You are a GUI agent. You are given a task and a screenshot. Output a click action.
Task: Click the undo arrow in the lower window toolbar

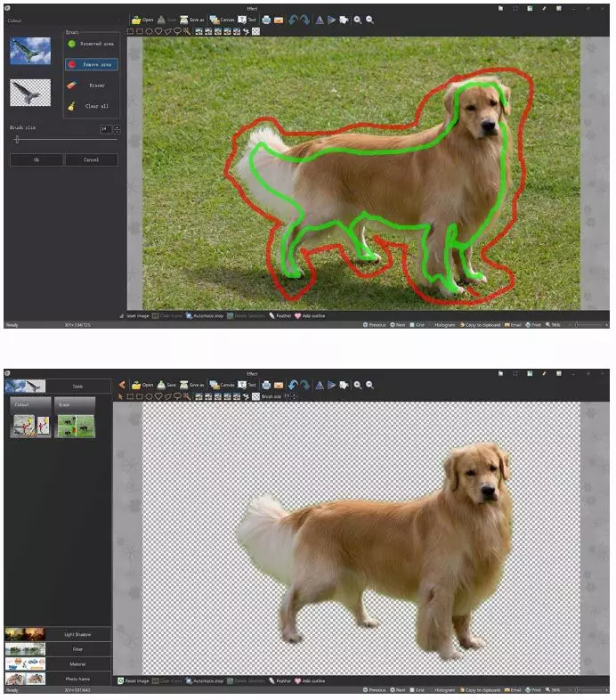click(293, 385)
